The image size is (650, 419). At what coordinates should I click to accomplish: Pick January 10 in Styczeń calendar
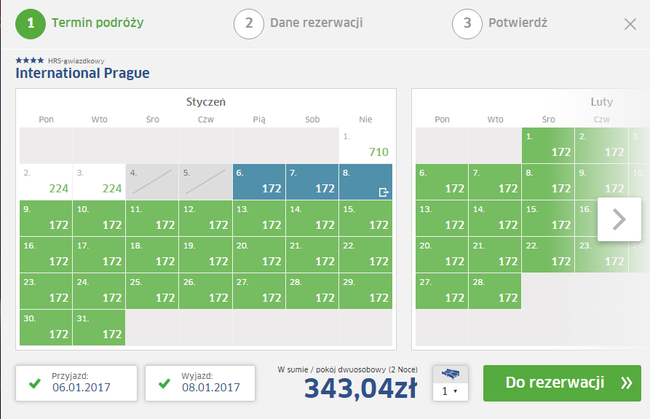click(99, 218)
